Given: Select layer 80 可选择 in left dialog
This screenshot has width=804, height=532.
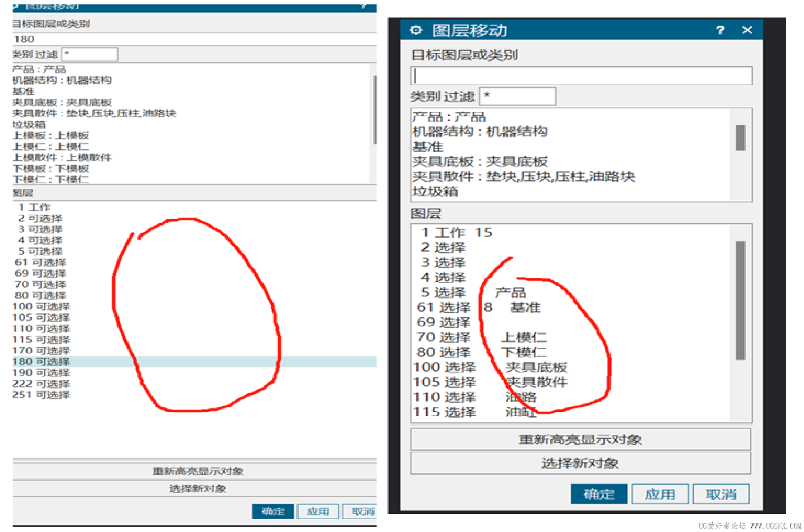Looking at the screenshot, I should click(40, 296).
